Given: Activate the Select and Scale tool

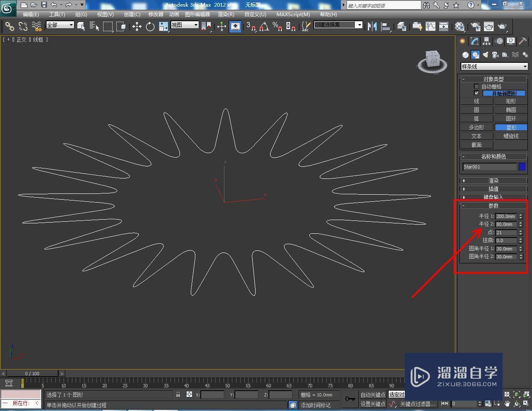Looking at the screenshot, I should pos(163,27).
